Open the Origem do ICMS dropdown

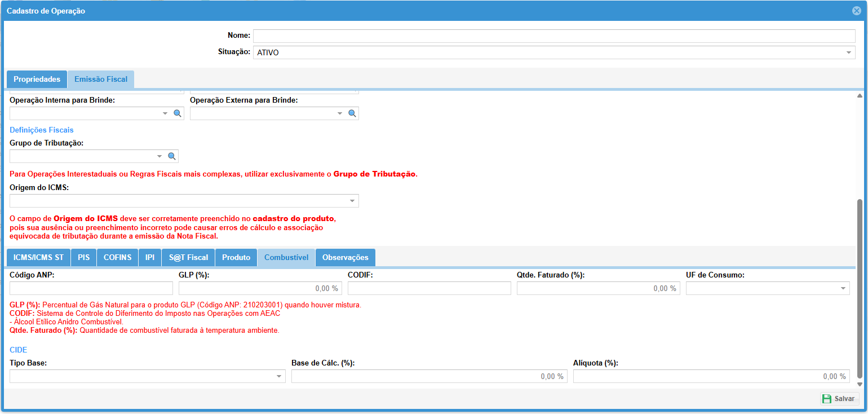(x=352, y=201)
